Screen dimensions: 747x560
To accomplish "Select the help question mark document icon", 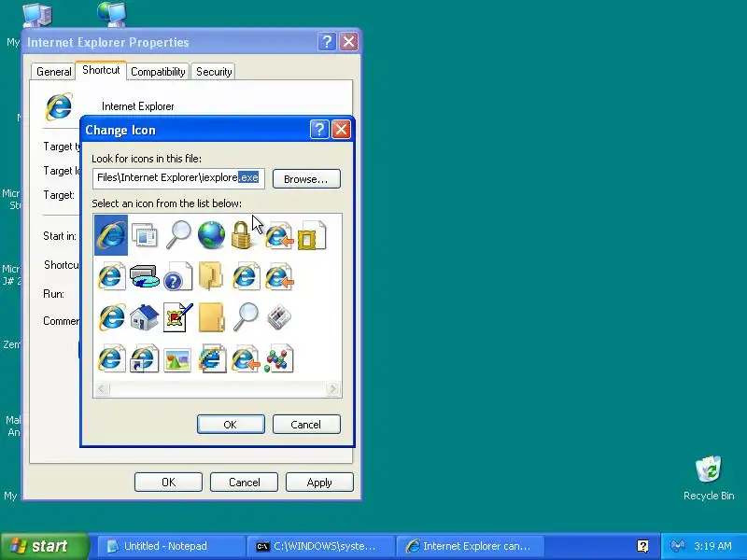I will 178,276.
